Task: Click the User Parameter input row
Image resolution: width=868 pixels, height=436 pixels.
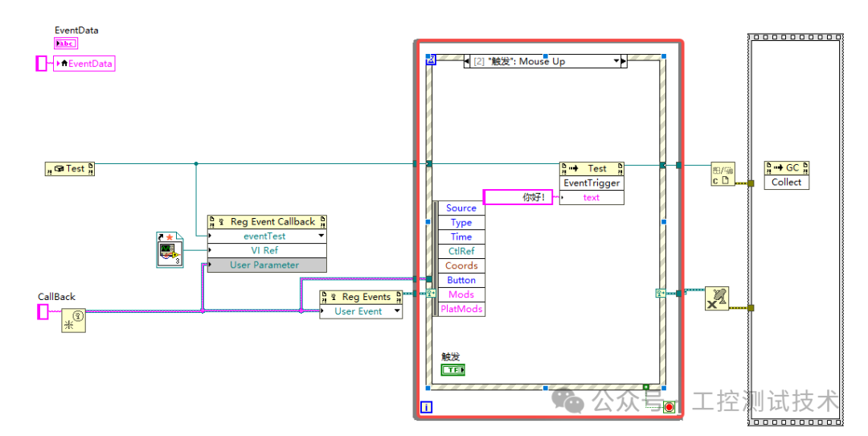Action: pos(267,265)
